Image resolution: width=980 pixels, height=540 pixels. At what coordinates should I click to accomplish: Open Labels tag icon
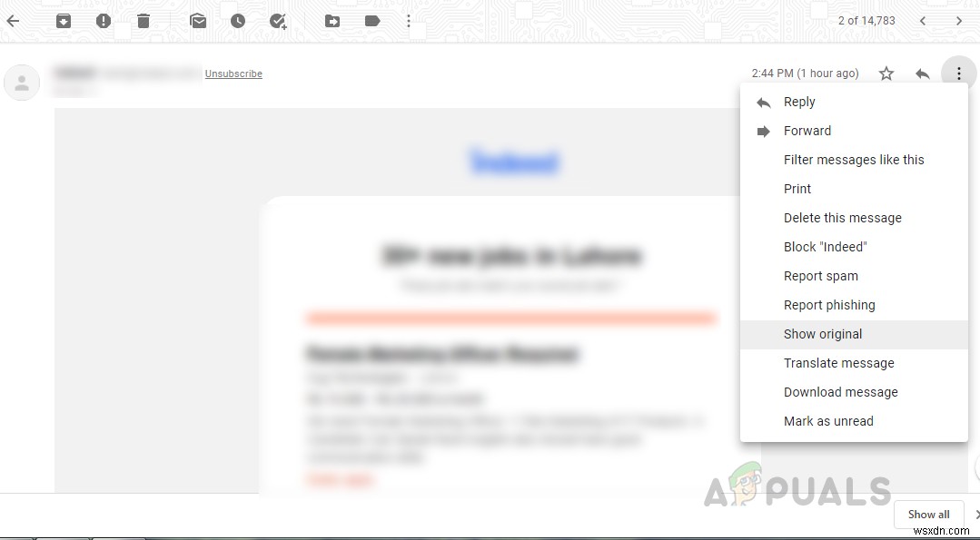tap(372, 21)
